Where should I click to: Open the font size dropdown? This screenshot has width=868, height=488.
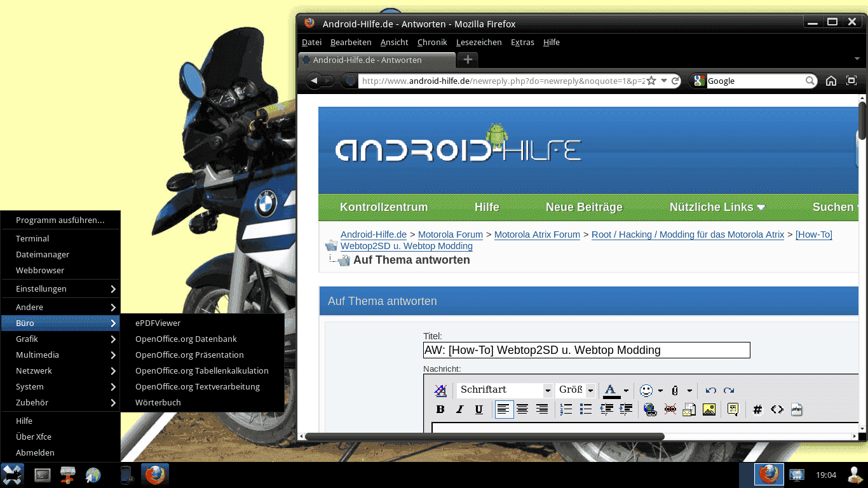576,390
